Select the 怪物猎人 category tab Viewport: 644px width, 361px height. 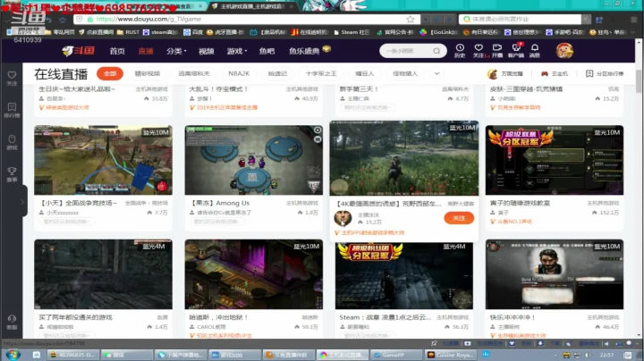405,73
